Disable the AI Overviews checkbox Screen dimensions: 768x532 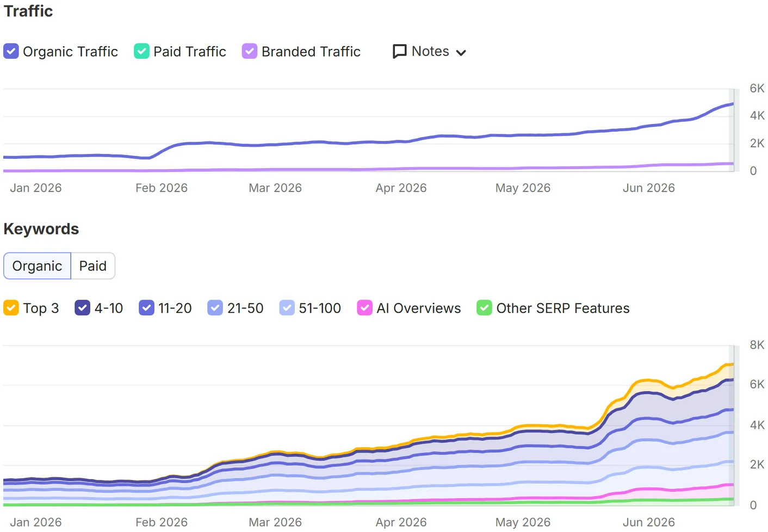tap(364, 308)
